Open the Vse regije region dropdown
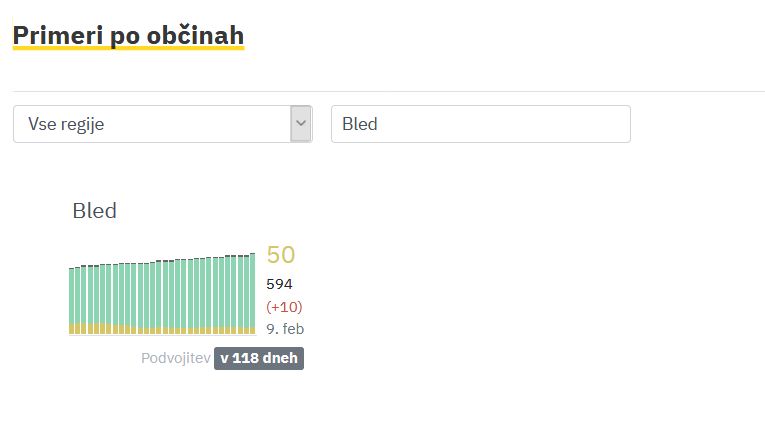This screenshot has width=765, height=446. coord(150,124)
